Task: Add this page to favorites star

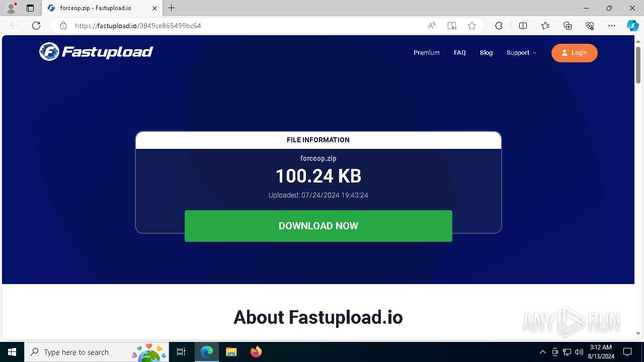Action: pyautogui.click(x=472, y=26)
